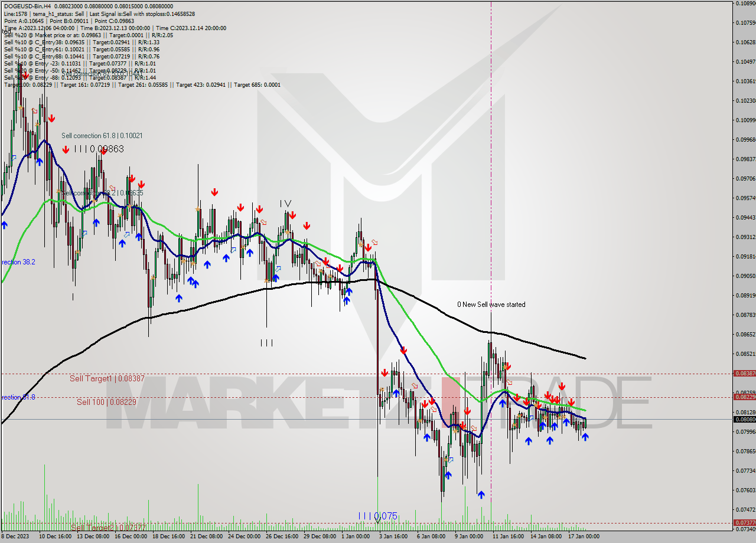Click the '26 Dec 16:00' time axis label
The image size is (756, 543).
(282, 537)
